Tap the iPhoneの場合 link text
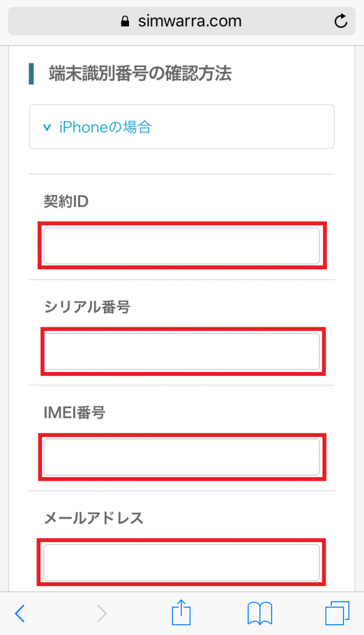364x635 pixels. tap(105, 127)
